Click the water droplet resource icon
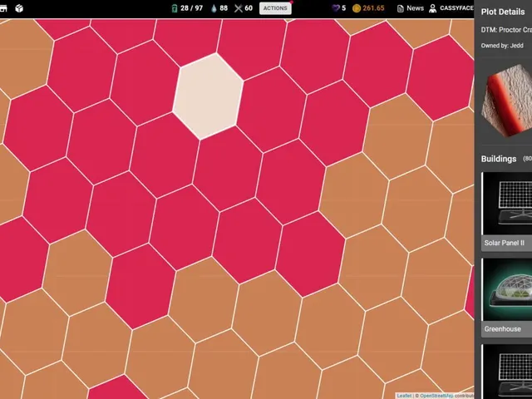 tap(214, 8)
